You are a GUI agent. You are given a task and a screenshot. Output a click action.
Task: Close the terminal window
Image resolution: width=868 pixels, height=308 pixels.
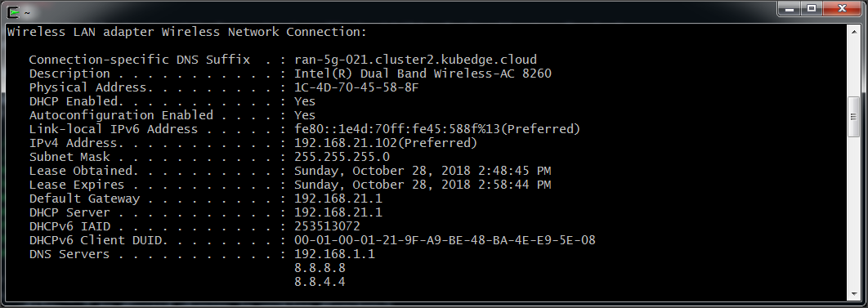point(842,10)
